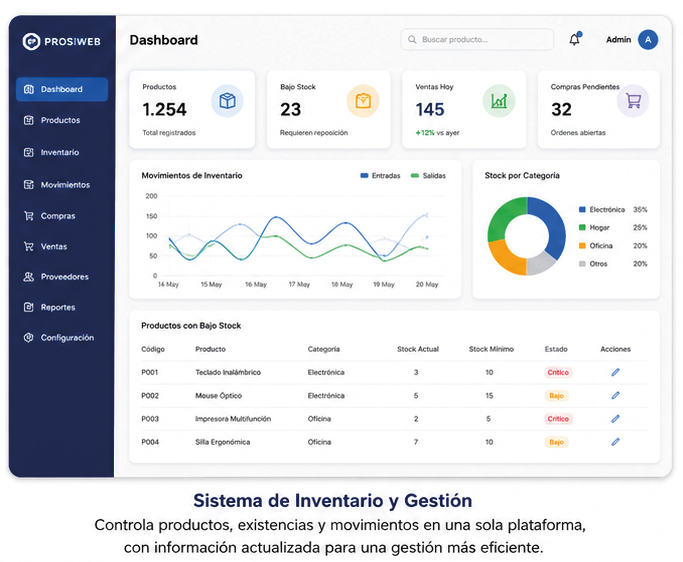Edit Silla Ergonómica with pencil icon

(x=615, y=442)
